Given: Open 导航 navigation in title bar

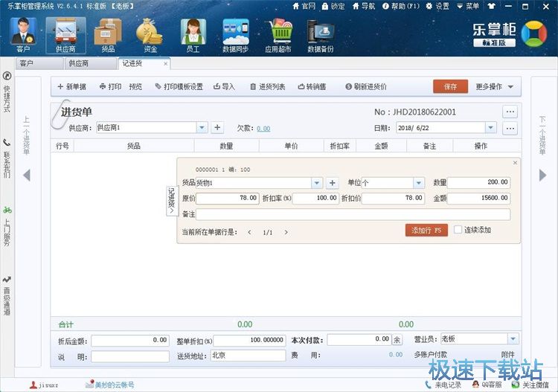Looking at the screenshot, I should click(x=364, y=6).
